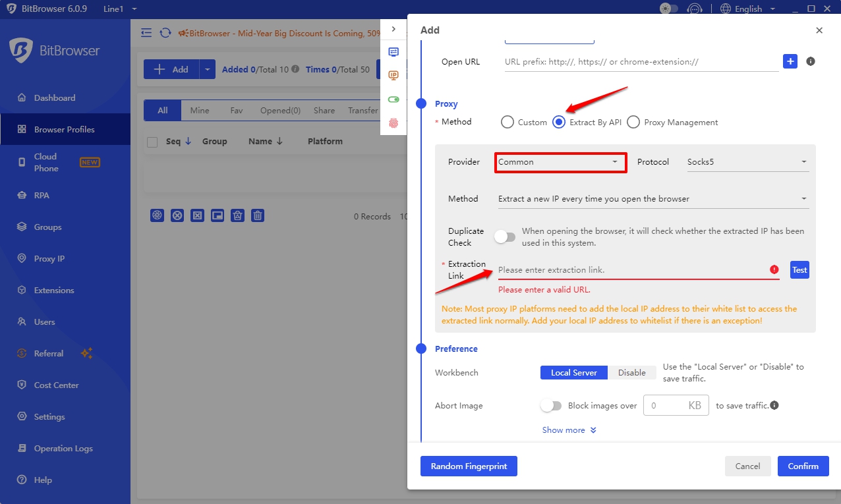Viewport: 841px width, 504px height.
Task: Select Disable for Workbench
Action: (632, 373)
